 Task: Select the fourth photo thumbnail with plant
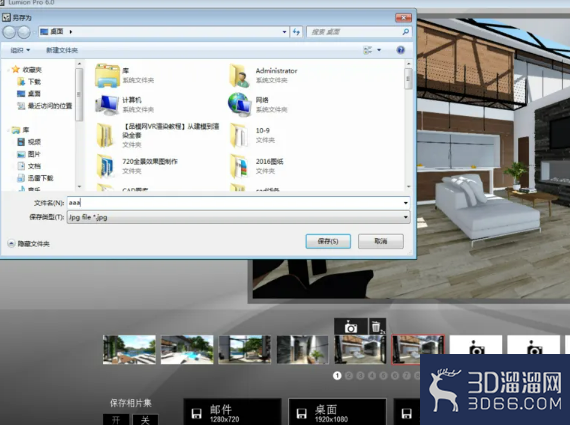302,349
